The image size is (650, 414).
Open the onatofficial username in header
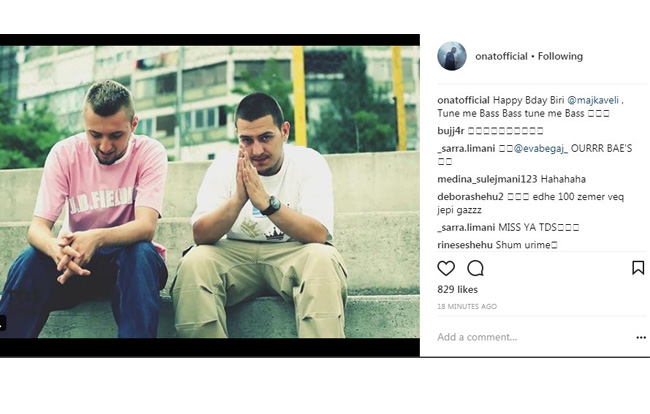pos(501,56)
